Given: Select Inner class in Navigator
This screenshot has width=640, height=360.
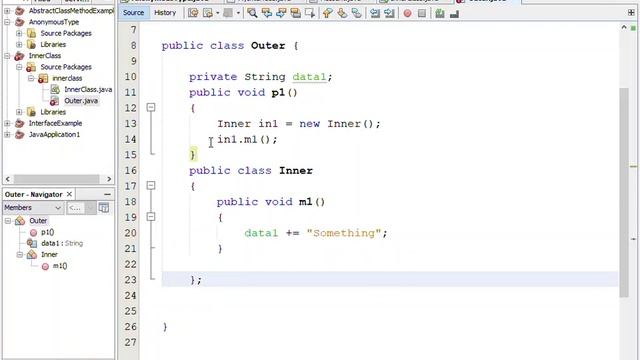Looking at the screenshot, I should coord(49,255).
